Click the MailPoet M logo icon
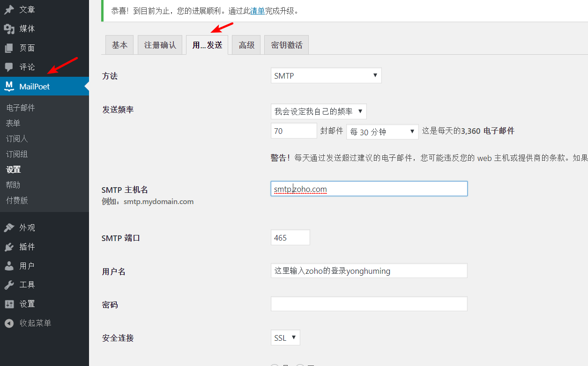 pos(9,86)
